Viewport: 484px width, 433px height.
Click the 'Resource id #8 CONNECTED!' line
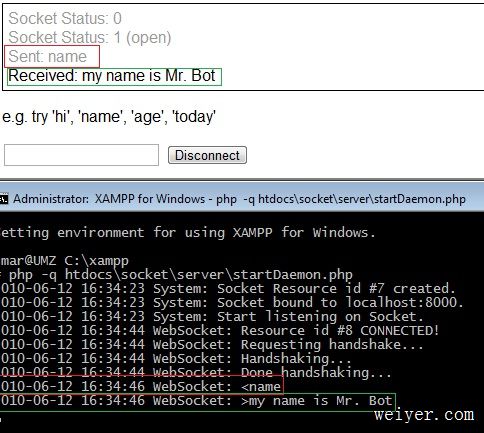(219, 331)
